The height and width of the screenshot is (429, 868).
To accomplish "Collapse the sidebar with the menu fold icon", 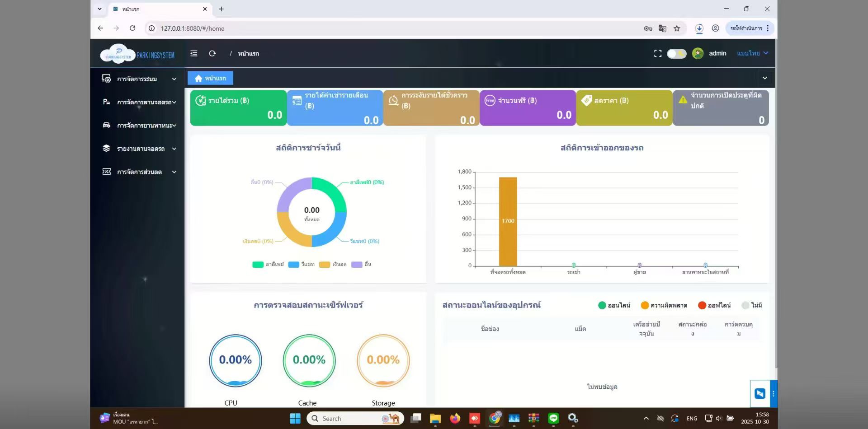I will 194,53.
